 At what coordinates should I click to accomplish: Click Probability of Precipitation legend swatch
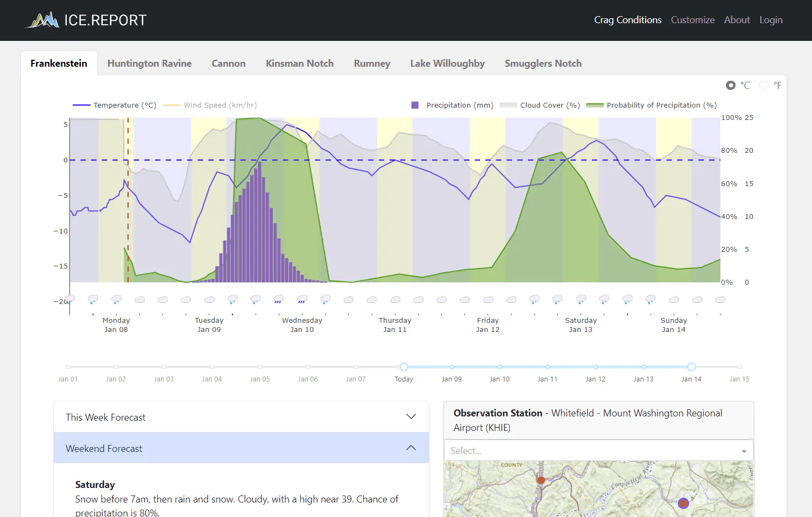click(x=595, y=105)
